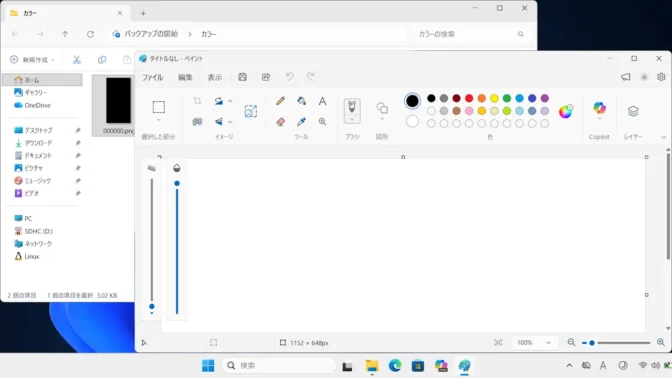Open the Edit colors wheel
The width and height of the screenshot is (672, 378).
566,111
